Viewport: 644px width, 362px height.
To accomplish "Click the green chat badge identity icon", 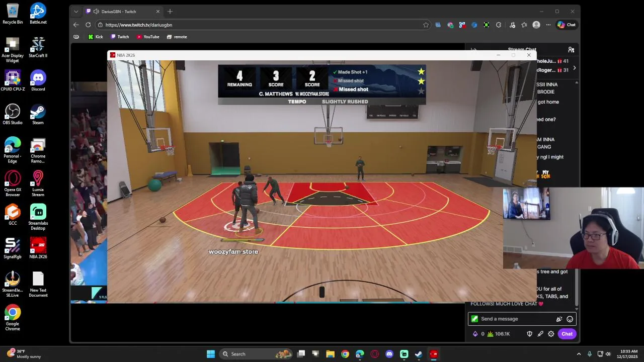I will click(x=474, y=319).
